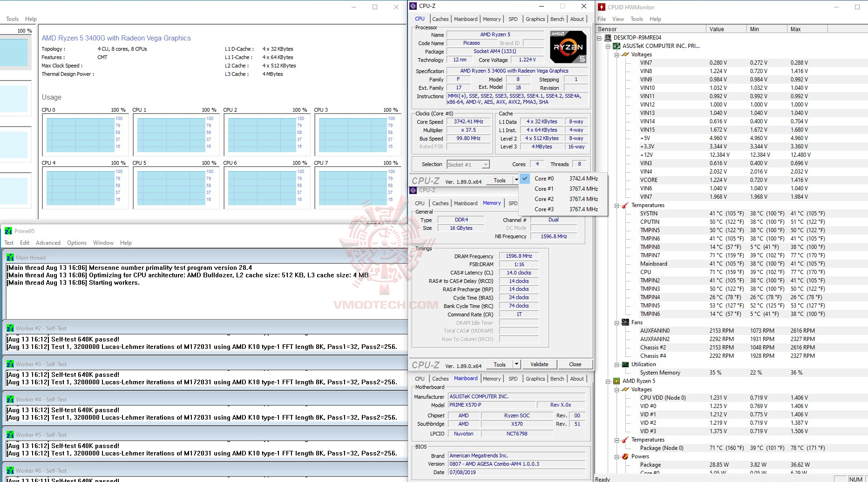Click the thermometer icon beside ASUSTeK Temperatures
This screenshot has height=482, width=868.
pos(625,205)
